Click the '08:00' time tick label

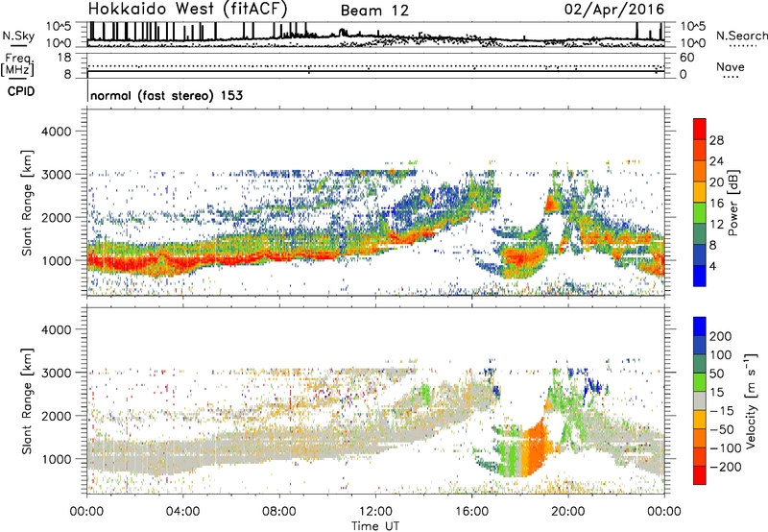click(x=279, y=512)
